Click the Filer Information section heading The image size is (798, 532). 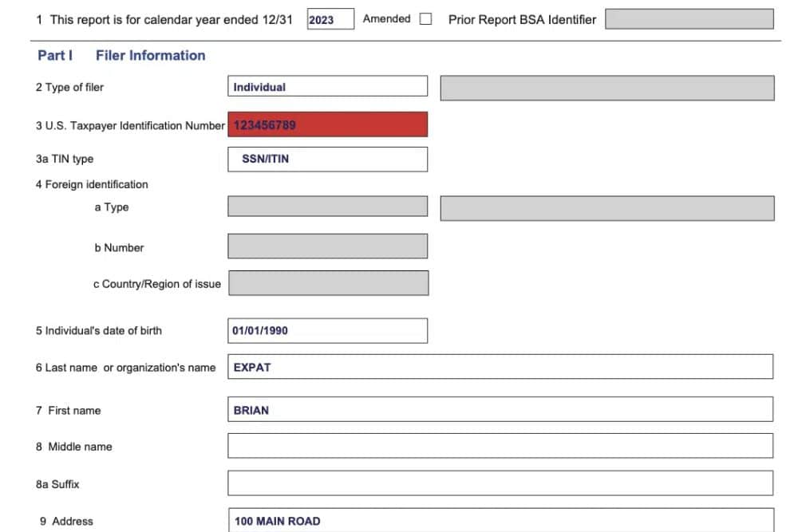click(150, 55)
